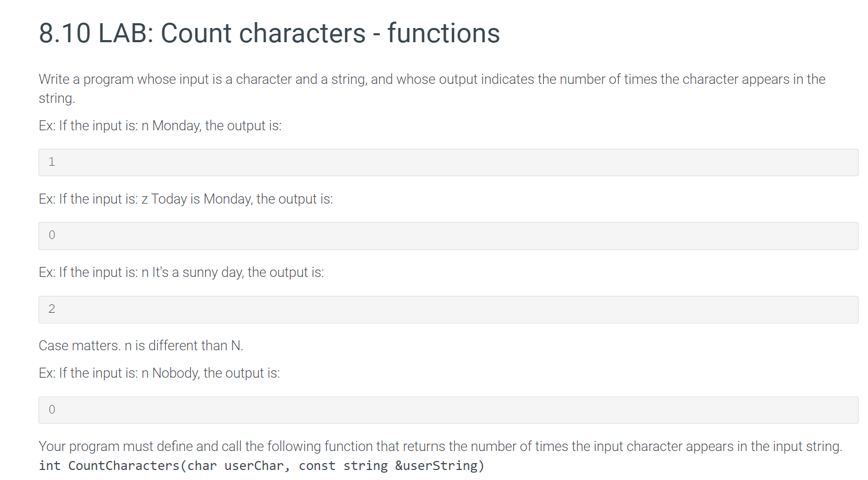Click the output box below "n Nobody" example
Screen dimensions: 868x480
click(448, 410)
